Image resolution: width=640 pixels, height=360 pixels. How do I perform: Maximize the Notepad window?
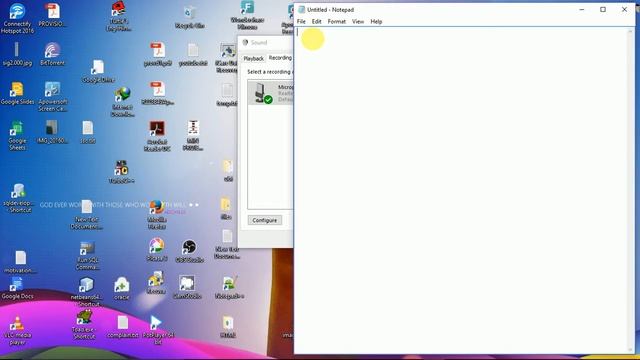603,9
